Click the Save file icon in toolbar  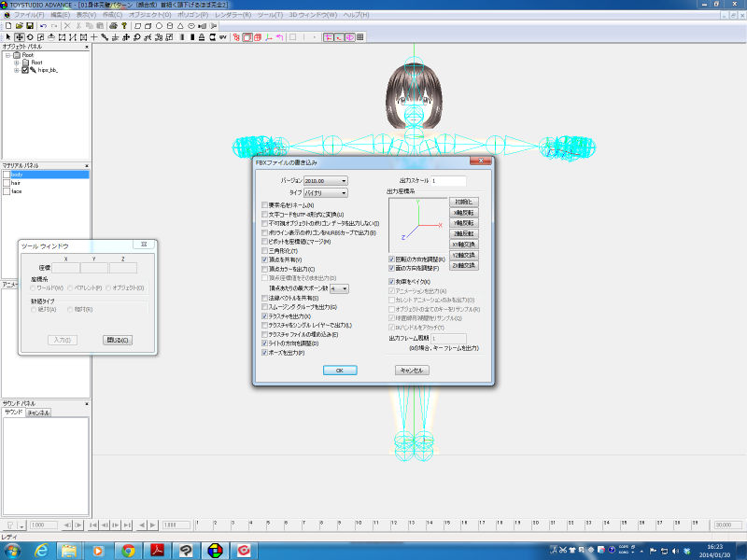(30, 26)
